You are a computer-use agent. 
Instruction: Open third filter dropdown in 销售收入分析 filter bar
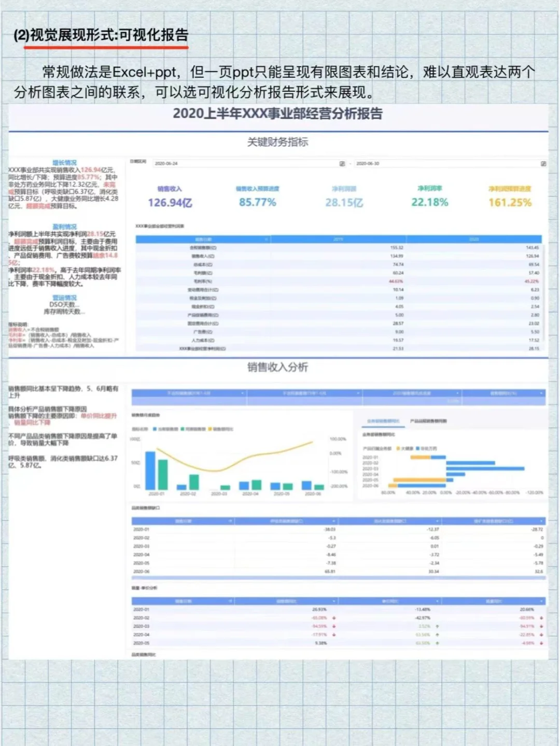point(457,393)
